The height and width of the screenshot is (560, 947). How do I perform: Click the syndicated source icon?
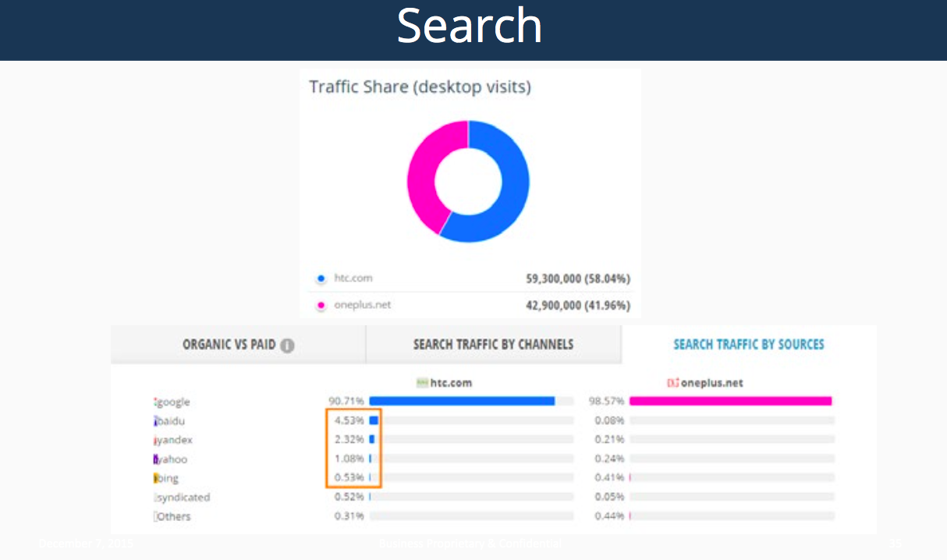click(156, 498)
